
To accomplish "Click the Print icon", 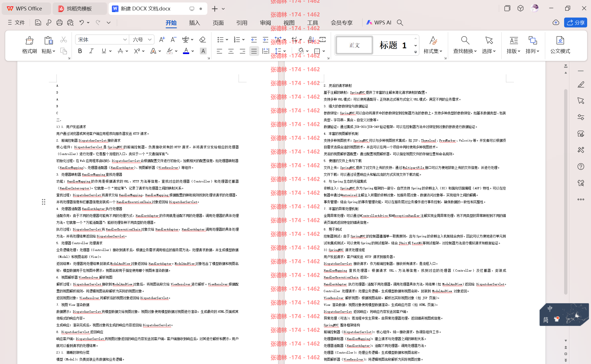I will pyautogui.click(x=59, y=22).
